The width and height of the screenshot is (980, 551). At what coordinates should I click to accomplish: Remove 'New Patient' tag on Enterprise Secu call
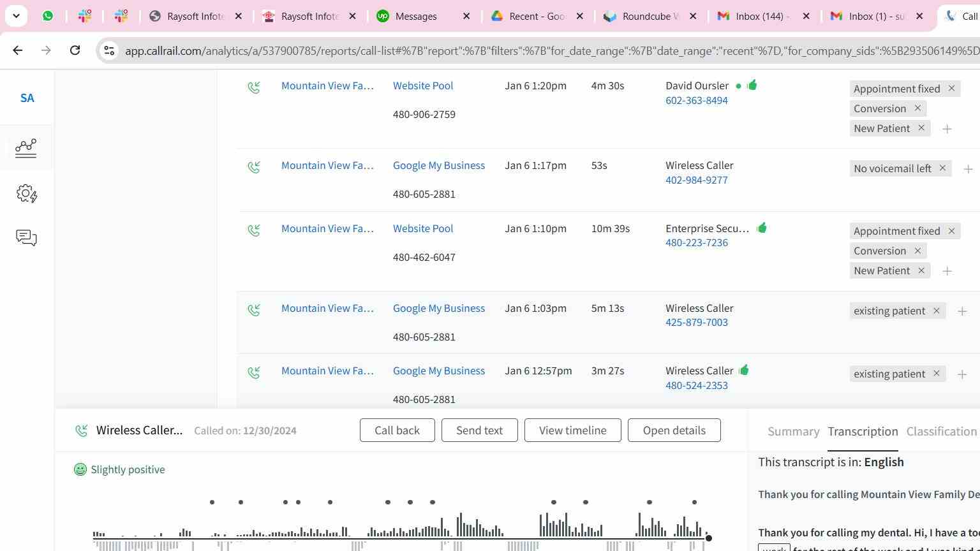[x=921, y=270]
